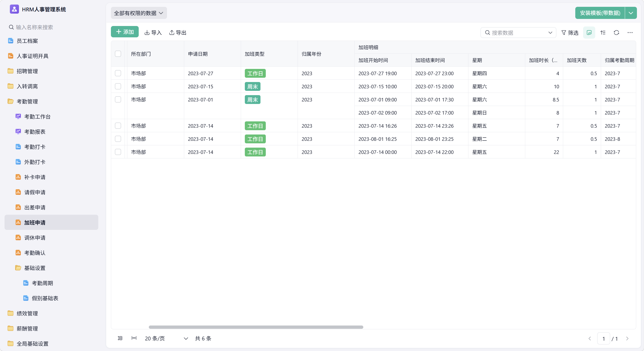Click the green 添加 button
Image resolution: width=644 pixels, height=351 pixels.
click(x=125, y=32)
